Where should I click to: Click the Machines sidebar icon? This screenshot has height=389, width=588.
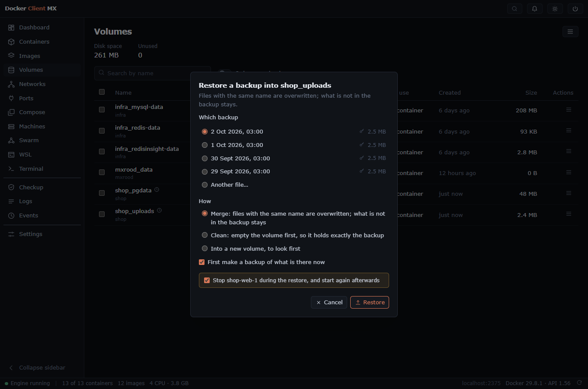click(11, 127)
